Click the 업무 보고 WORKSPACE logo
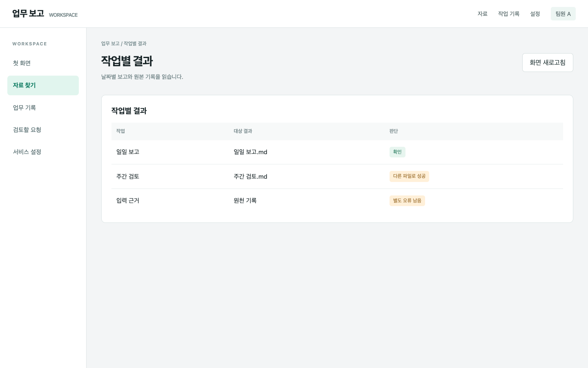The width and height of the screenshot is (588, 368). tap(45, 14)
